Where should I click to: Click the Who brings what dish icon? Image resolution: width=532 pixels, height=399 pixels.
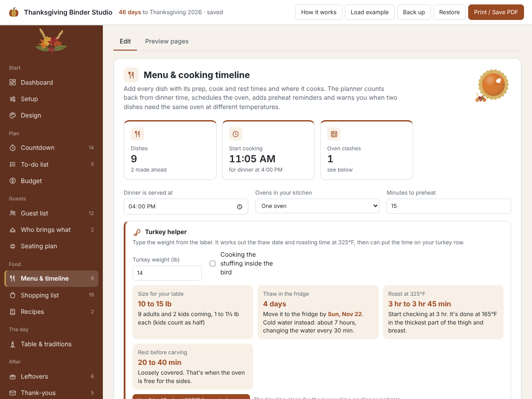click(12, 230)
